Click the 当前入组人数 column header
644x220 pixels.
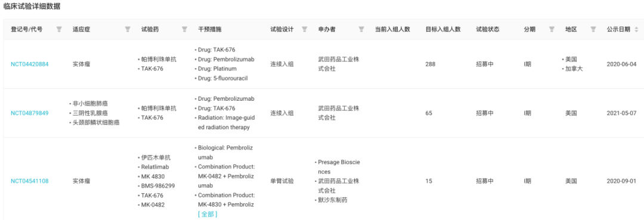(x=392, y=29)
